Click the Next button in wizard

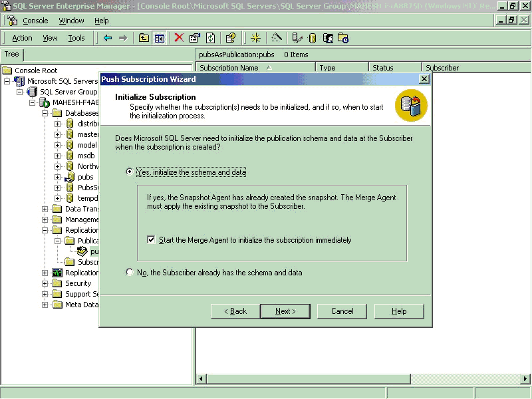(285, 311)
